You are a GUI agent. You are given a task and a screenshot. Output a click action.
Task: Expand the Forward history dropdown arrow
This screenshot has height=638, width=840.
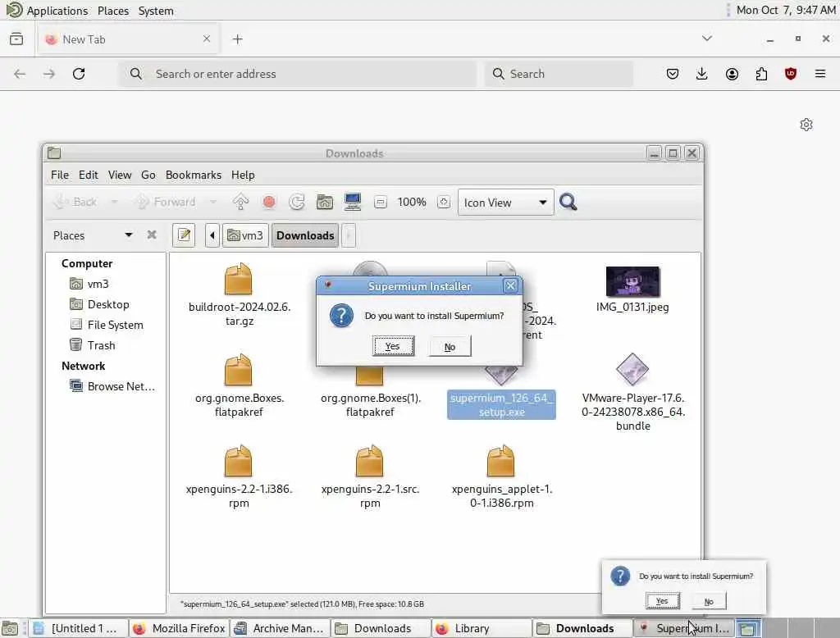point(213,202)
